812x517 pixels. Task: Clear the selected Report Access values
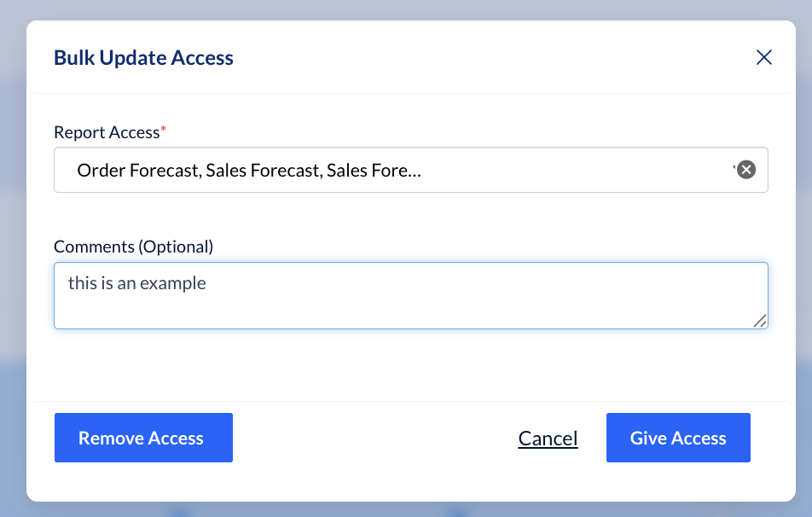[746, 170]
